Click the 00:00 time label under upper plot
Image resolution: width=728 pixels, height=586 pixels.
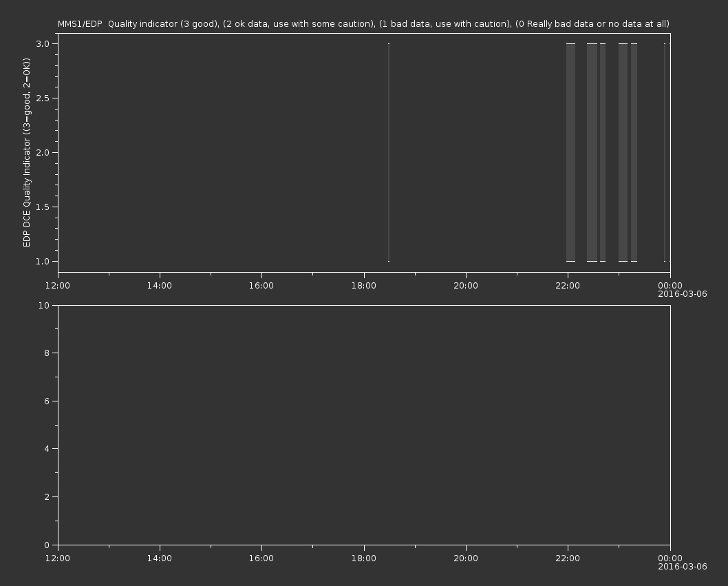[x=670, y=285]
